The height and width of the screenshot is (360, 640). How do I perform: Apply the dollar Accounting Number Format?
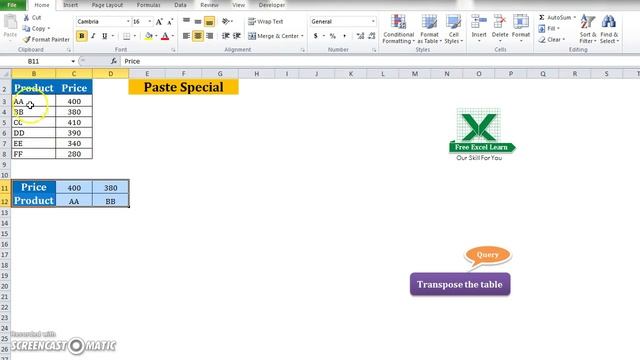(x=316, y=36)
